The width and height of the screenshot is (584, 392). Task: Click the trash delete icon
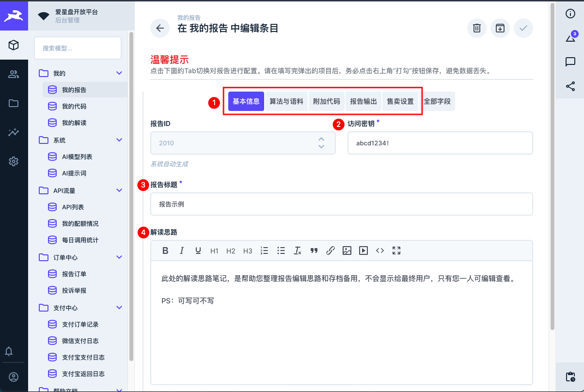(477, 28)
